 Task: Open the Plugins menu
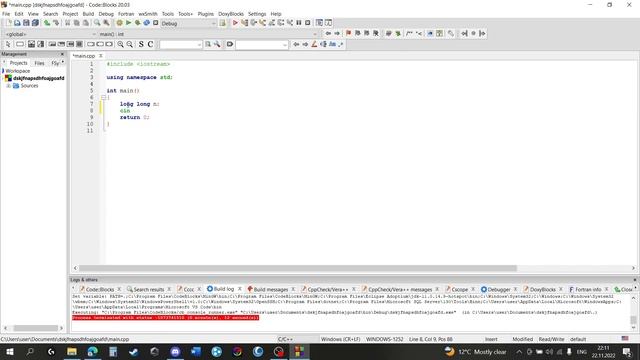pyautogui.click(x=206, y=14)
